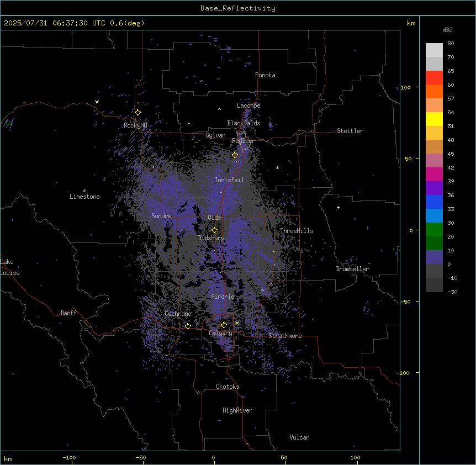476x465 pixels.
Task: Select the yellow station marker below RedDeer
Action: tap(235, 155)
